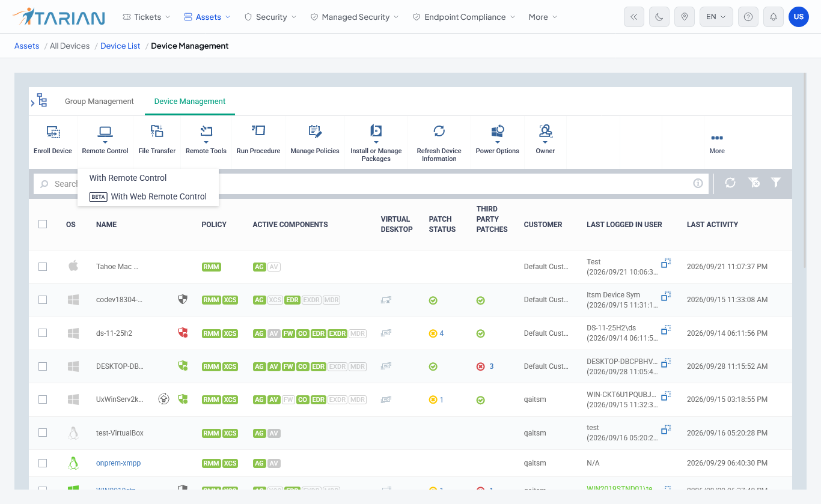Click the search info icon
The height and width of the screenshot is (504, 821).
(698, 184)
